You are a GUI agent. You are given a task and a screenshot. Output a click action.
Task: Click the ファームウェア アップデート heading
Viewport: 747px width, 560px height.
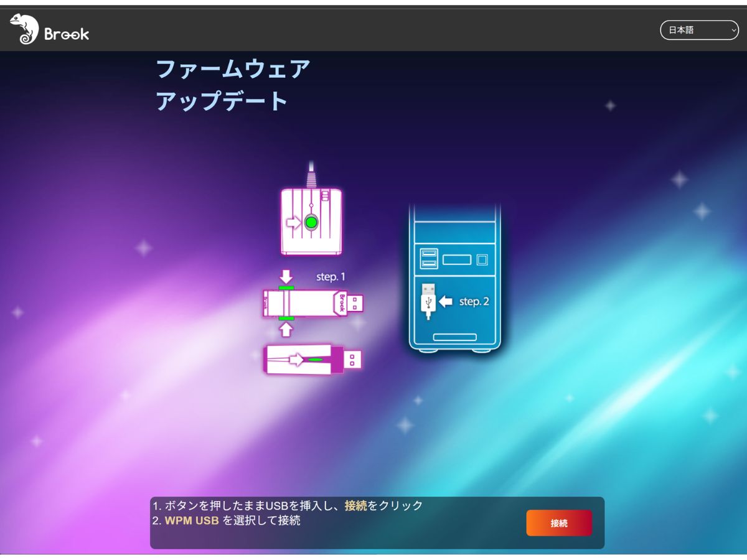(x=232, y=85)
